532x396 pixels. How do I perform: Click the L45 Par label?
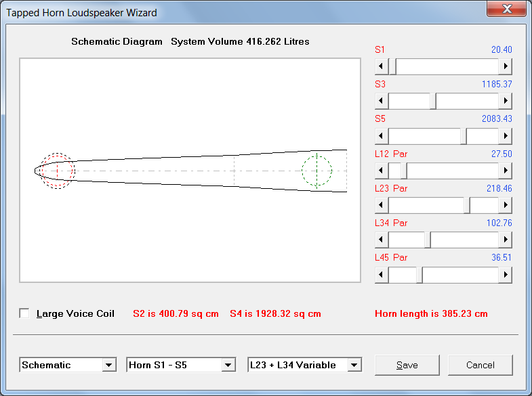click(x=391, y=257)
